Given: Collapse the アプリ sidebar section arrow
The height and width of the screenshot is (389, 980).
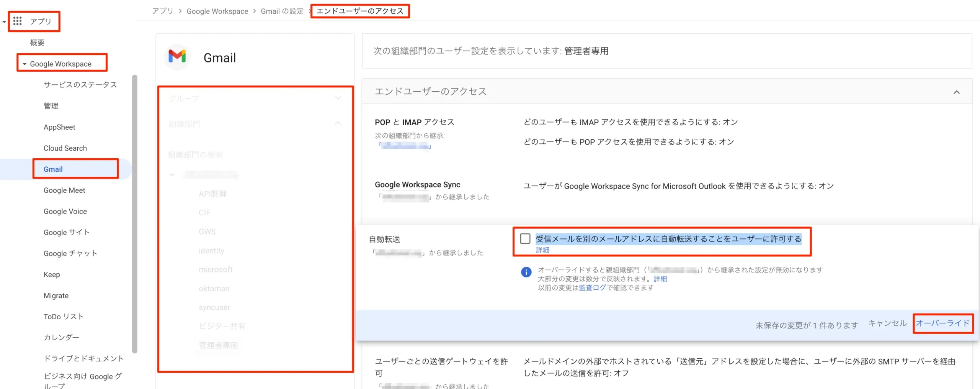Looking at the screenshot, I should tap(4, 21).
